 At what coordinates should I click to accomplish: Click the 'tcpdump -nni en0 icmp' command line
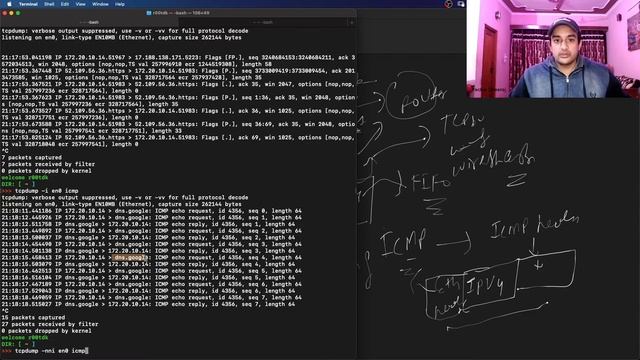point(50,351)
